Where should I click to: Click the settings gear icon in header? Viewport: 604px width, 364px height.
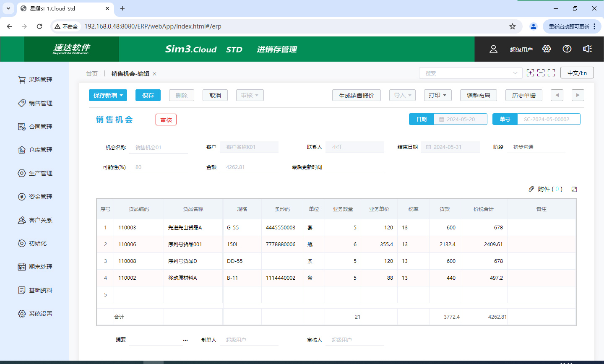pyautogui.click(x=546, y=49)
